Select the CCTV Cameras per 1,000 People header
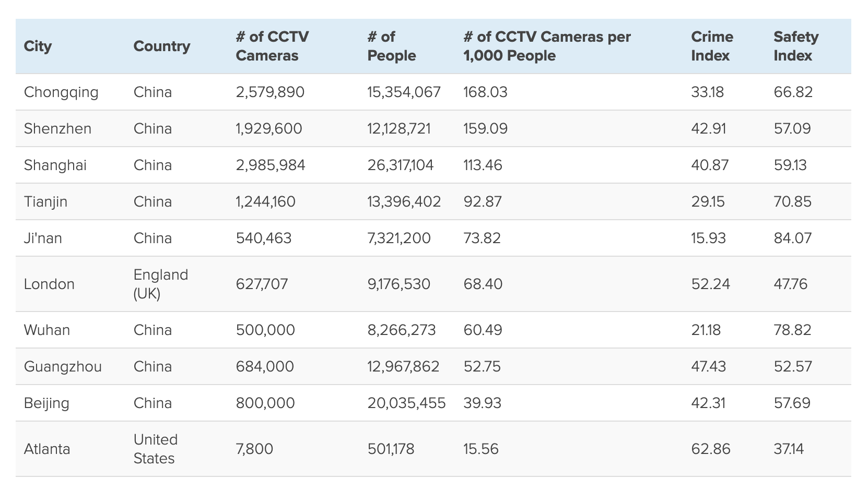This screenshot has height=479, width=868. pyautogui.click(x=547, y=46)
